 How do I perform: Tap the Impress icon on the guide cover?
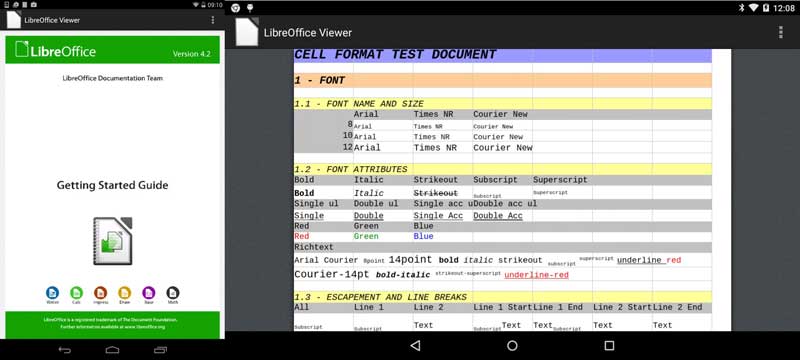pos(101,293)
